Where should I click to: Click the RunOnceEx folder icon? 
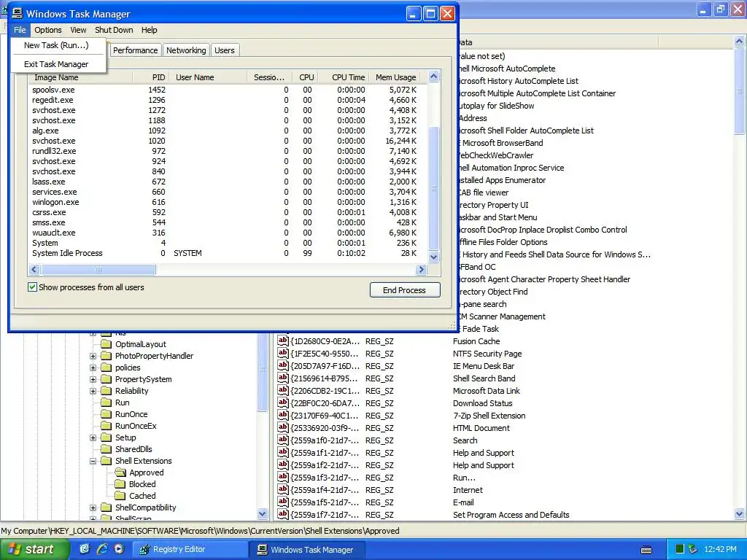pyautogui.click(x=107, y=426)
